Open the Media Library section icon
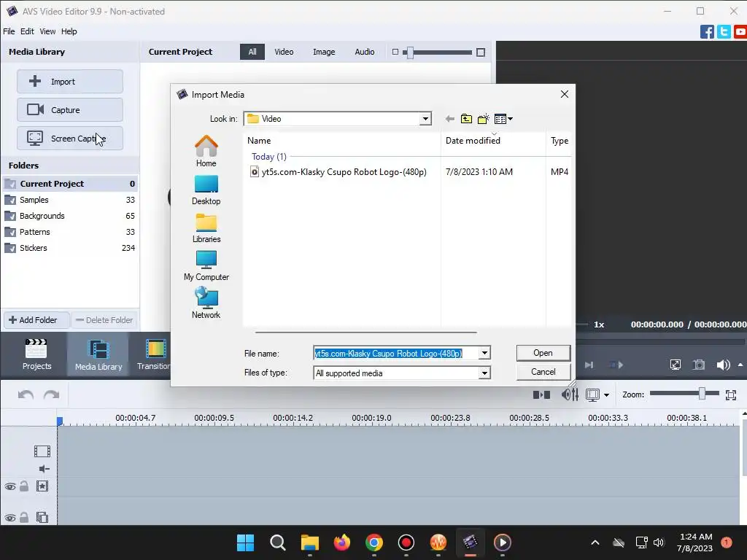 (98, 355)
